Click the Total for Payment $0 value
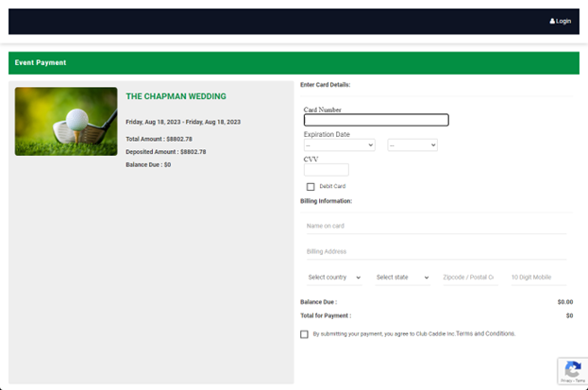 [x=569, y=315]
